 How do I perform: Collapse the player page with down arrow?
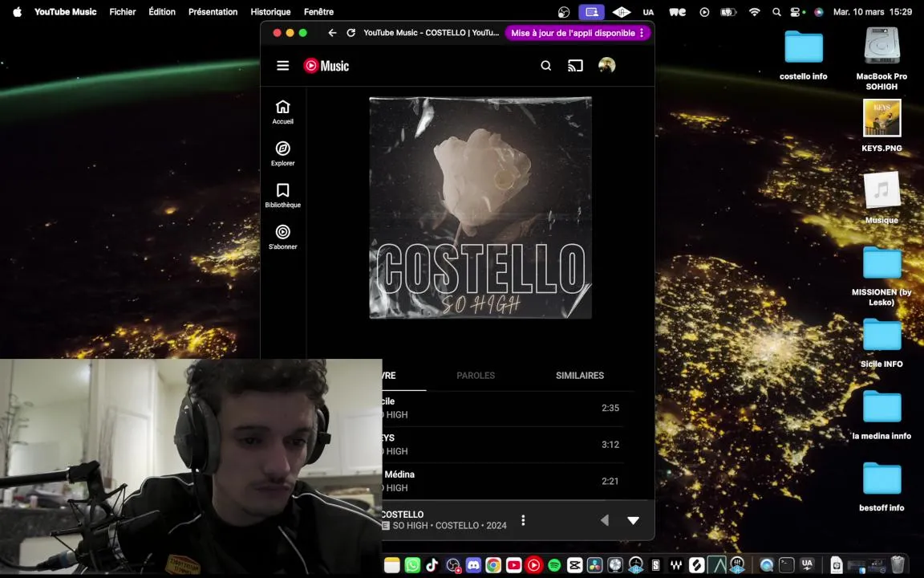633,520
